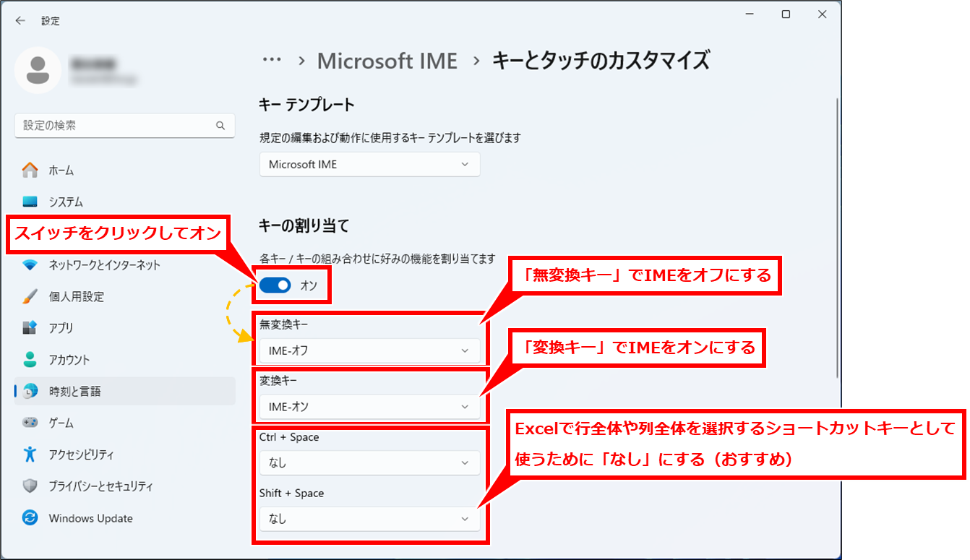Viewport: 970px width, 560px height.
Task: Open the 無変換キー IME-オフ dropdown
Action: tap(369, 350)
